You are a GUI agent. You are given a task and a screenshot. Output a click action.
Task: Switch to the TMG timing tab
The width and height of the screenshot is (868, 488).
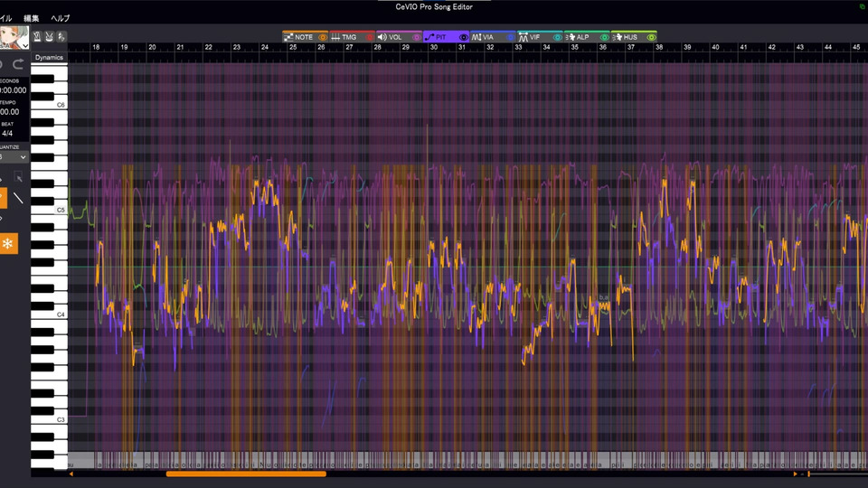(344, 37)
